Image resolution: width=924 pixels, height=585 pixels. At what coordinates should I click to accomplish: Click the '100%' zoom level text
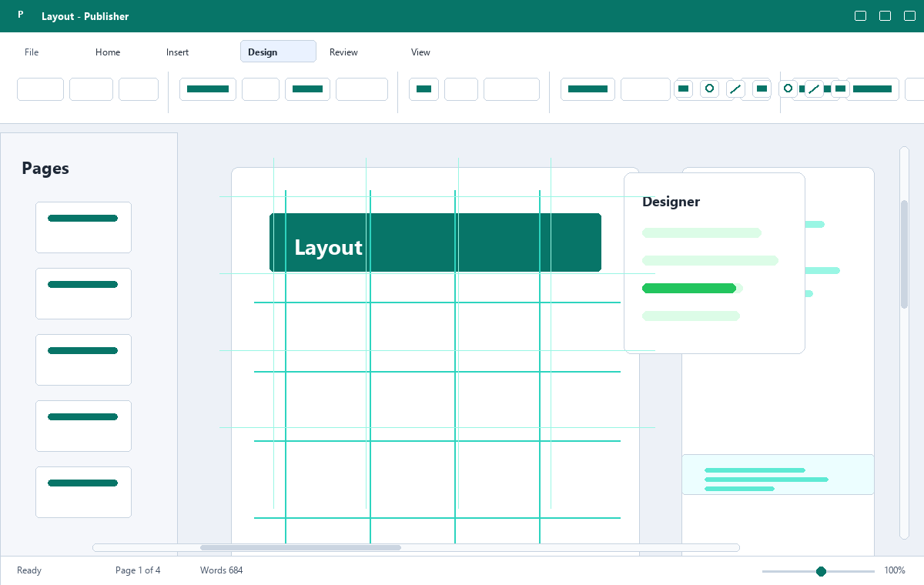(x=895, y=570)
